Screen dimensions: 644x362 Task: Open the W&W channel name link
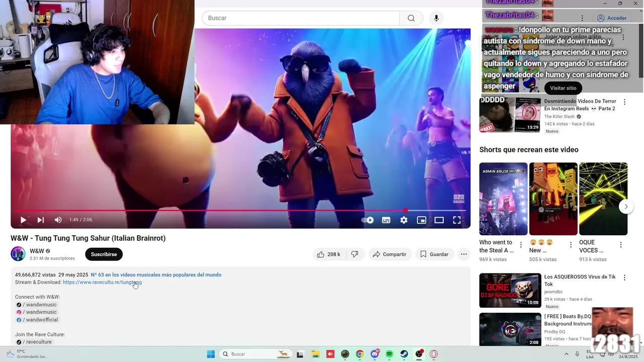coord(37,251)
